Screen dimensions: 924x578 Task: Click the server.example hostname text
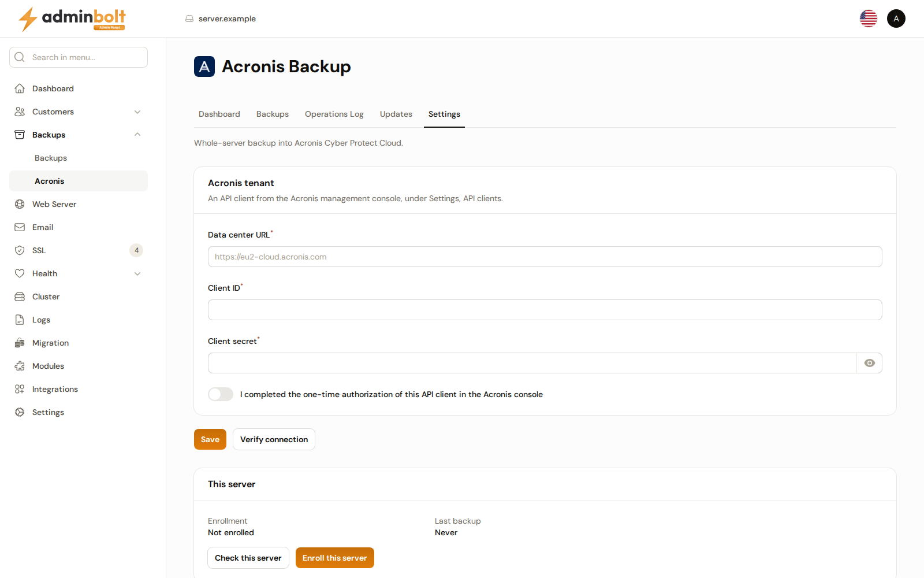pyautogui.click(x=227, y=18)
